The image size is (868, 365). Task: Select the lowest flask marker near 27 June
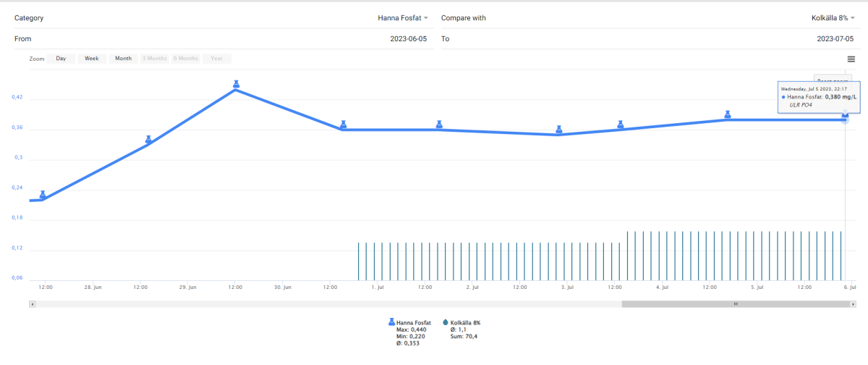(43, 195)
